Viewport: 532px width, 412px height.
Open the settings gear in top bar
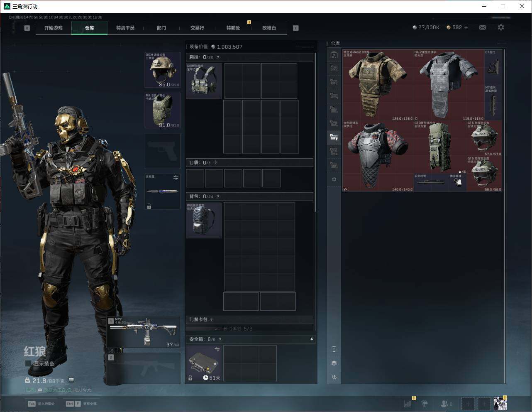[x=501, y=27]
